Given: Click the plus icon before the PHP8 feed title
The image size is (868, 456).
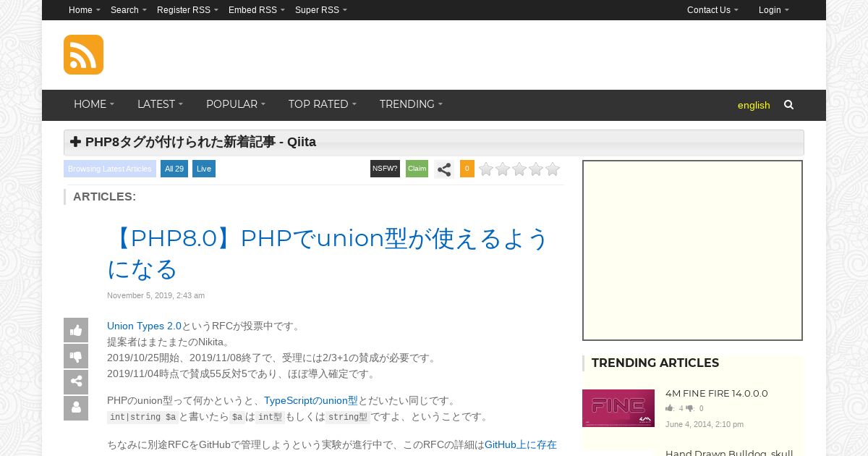Looking at the screenshot, I should 75,142.
